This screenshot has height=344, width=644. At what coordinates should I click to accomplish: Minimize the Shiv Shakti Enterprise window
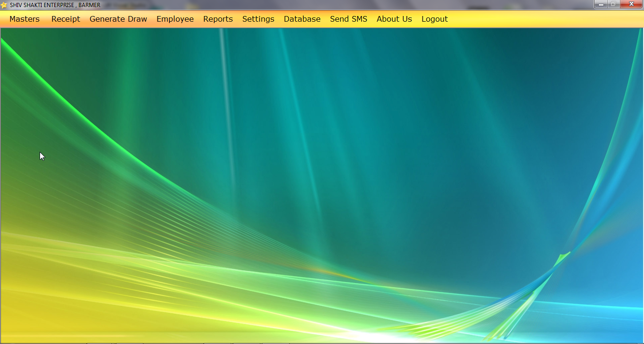(601, 4)
